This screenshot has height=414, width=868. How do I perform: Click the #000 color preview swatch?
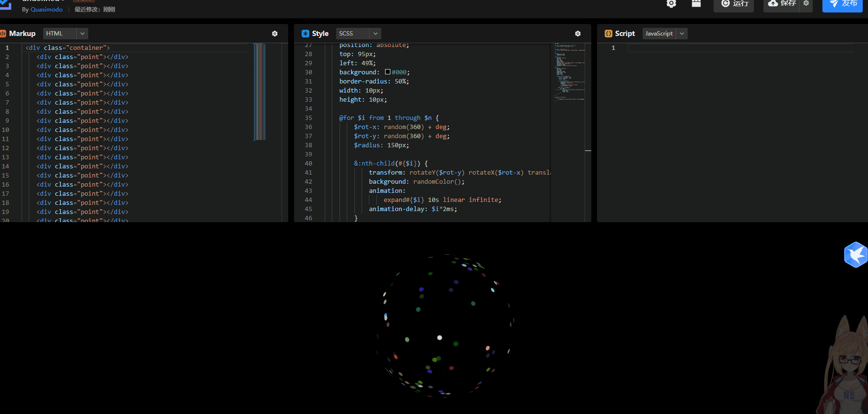[387, 72]
